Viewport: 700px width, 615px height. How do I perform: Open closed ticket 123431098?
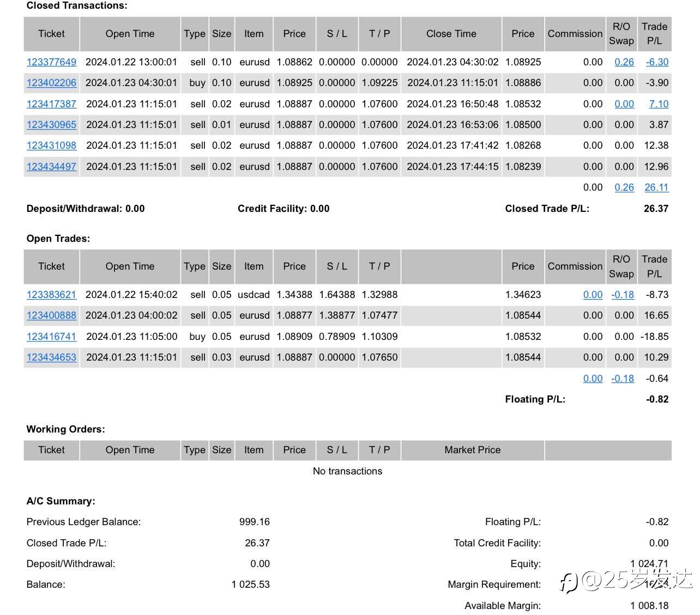click(x=51, y=145)
